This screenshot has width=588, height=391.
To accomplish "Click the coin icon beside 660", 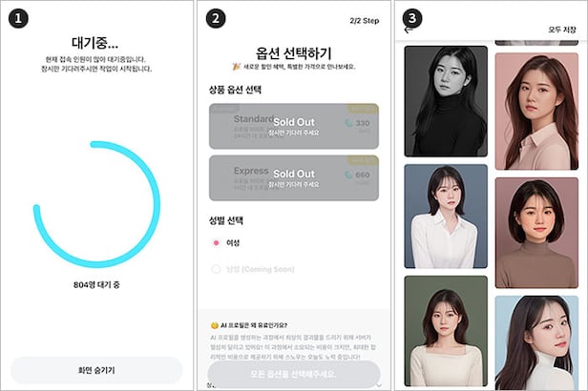I will [x=348, y=175].
